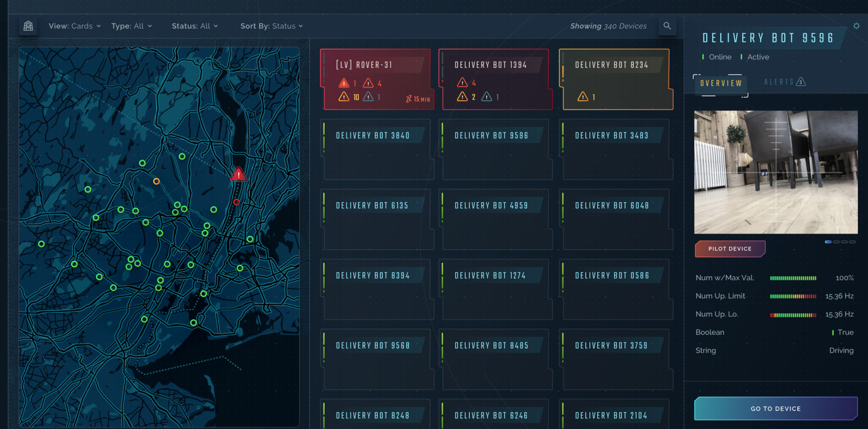
Task: Click the 'Driving' string value
Action: coord(841,350)
